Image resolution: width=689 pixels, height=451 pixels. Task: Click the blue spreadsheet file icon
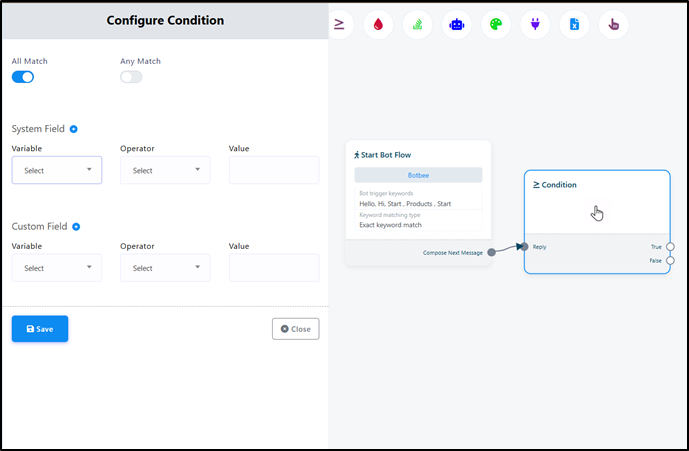pyautogui.click(x=574, y=24)
